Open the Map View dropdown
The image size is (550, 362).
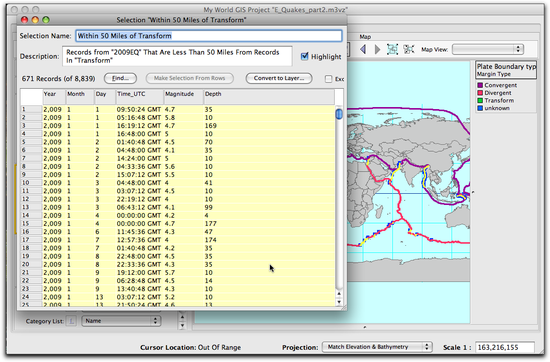click(x=488, y=49)
